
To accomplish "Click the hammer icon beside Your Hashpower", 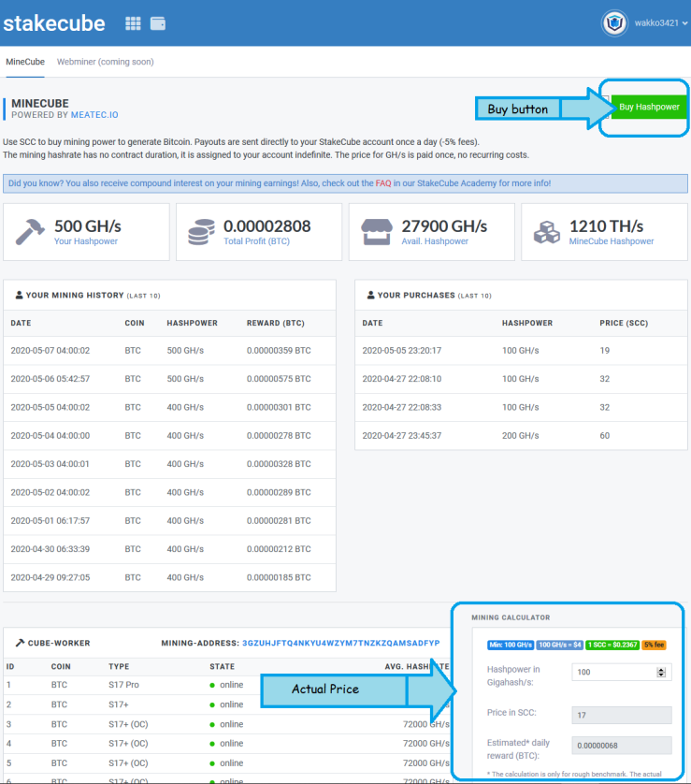I will (30, 233).
